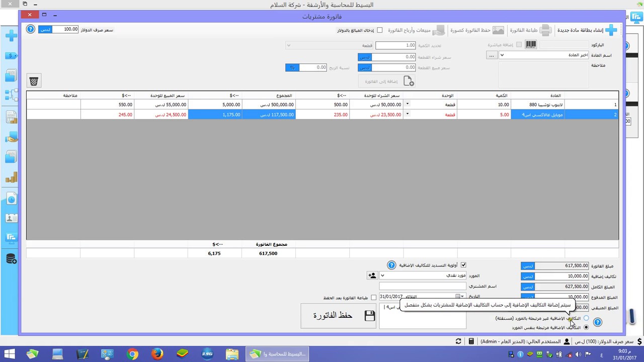Click the add to invoice document icon
644x362 pixels.
409,81
